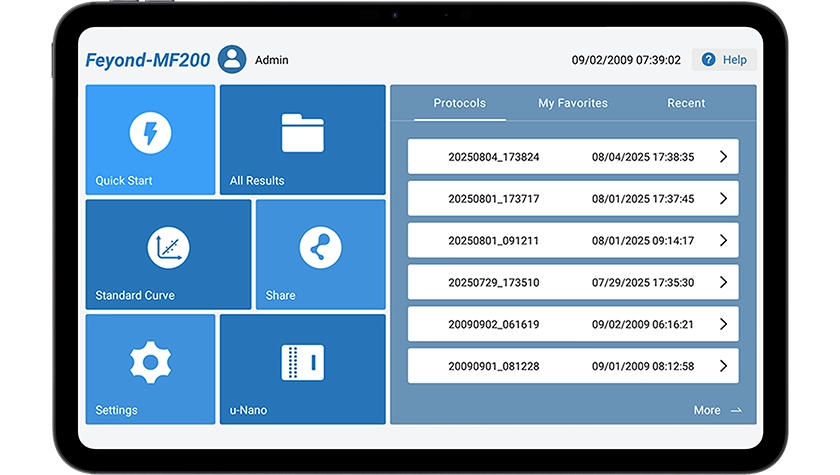840x475 pixels.
Task: Expand protocol 20250801_173717 chevron
Action: [723, 198]
